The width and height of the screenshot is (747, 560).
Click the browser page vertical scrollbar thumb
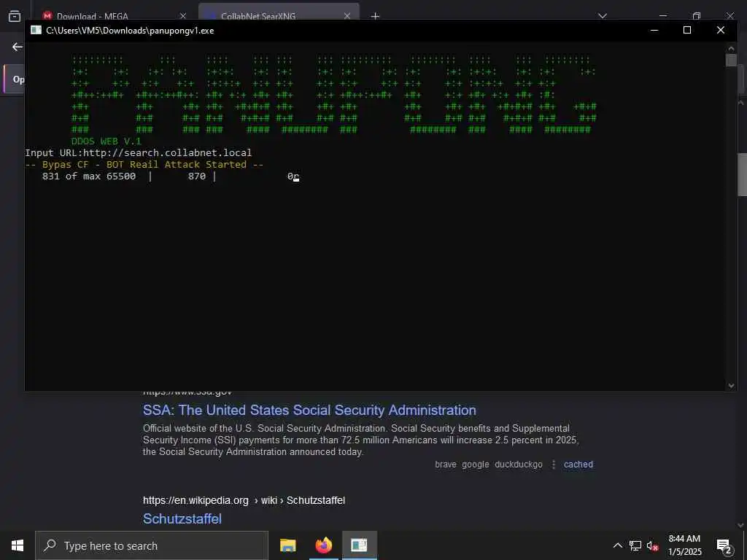tap(742, 174)
